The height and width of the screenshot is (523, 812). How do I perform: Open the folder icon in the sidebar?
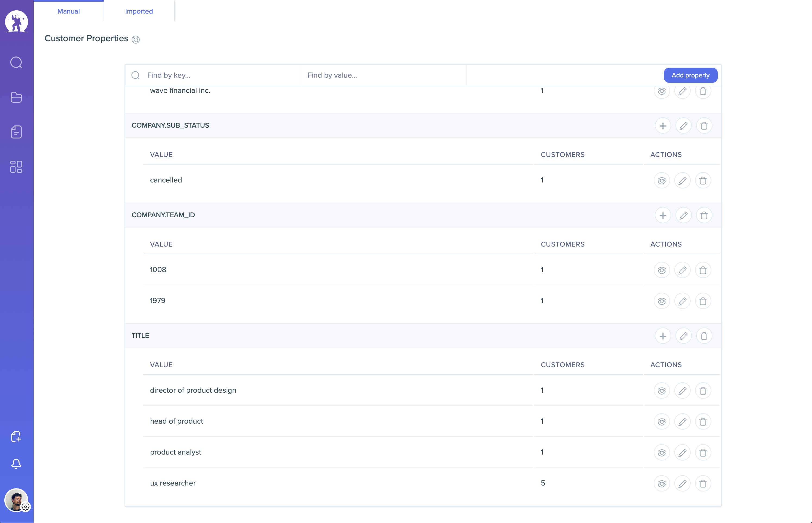(16, 97)
